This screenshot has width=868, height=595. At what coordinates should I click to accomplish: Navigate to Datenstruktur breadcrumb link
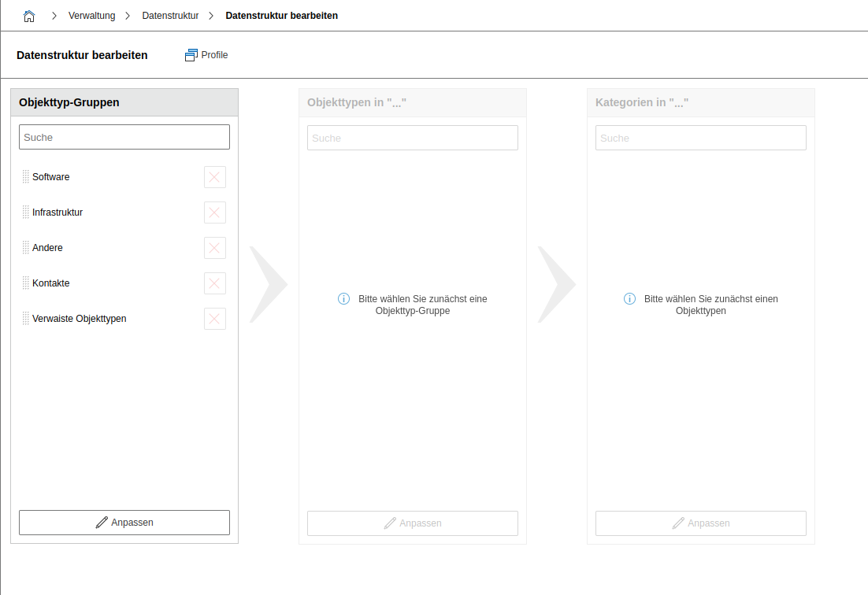tap(170, 16)
